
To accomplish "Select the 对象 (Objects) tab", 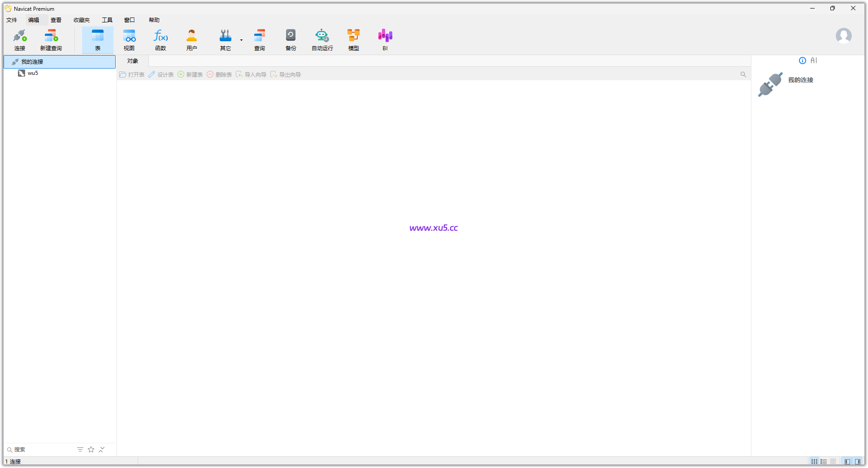I will pyautogui.click(x=133, y=61).
